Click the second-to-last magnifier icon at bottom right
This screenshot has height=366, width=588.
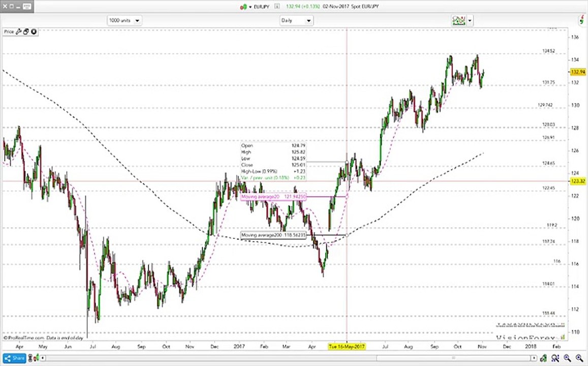567,358
